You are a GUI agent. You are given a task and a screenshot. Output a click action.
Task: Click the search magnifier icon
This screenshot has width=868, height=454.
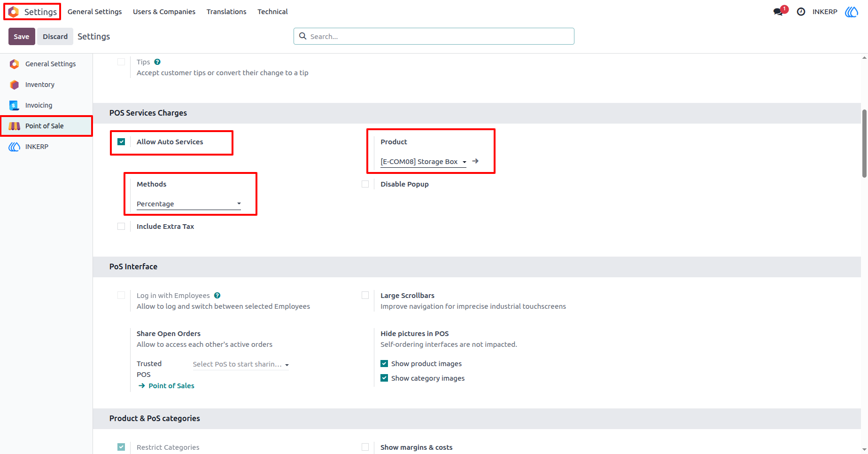pyautogui.click(x=303, y=36)
